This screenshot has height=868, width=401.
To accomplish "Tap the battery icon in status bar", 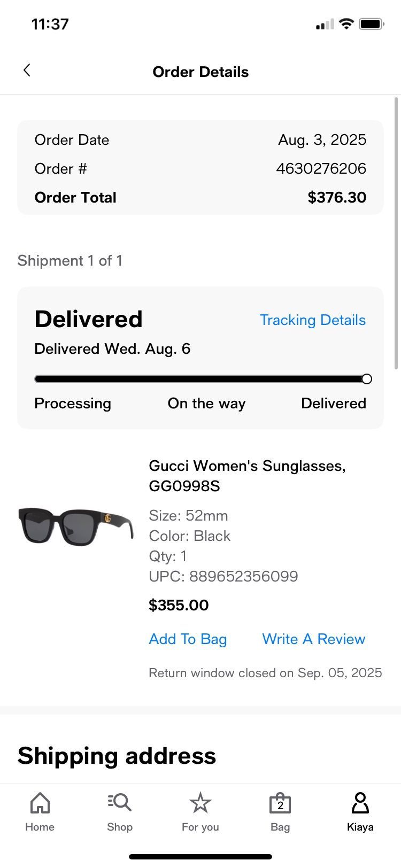I will [x=372, y=24].
